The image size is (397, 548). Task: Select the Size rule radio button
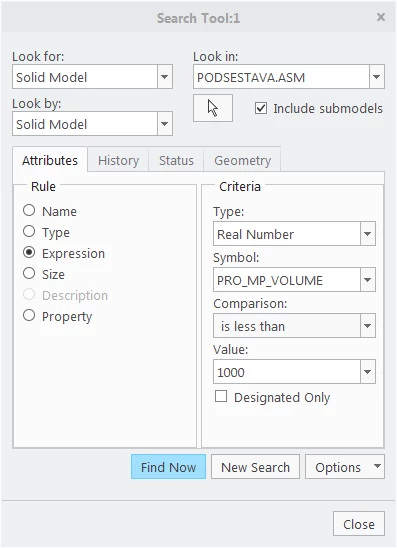(x=29, y=273)
